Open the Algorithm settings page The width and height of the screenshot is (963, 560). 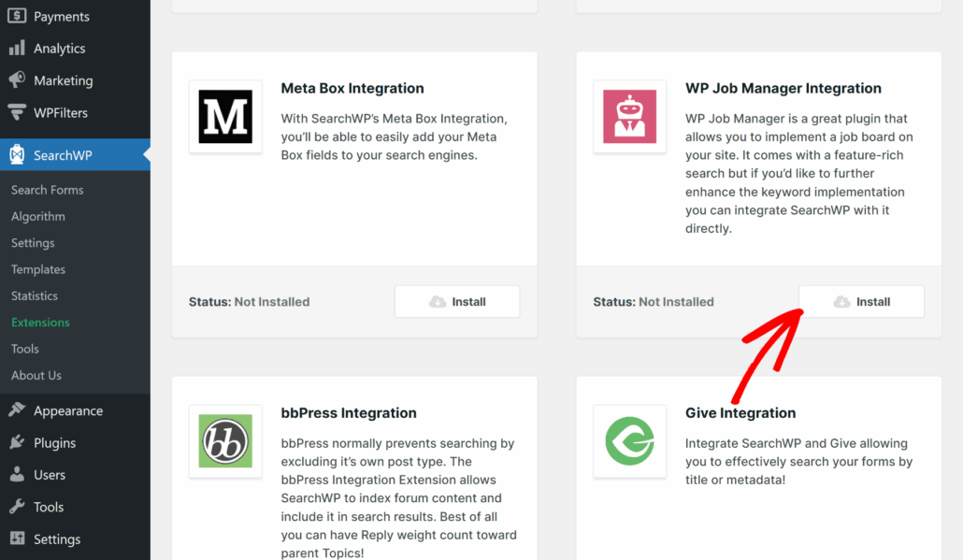[x=37, y=216]
